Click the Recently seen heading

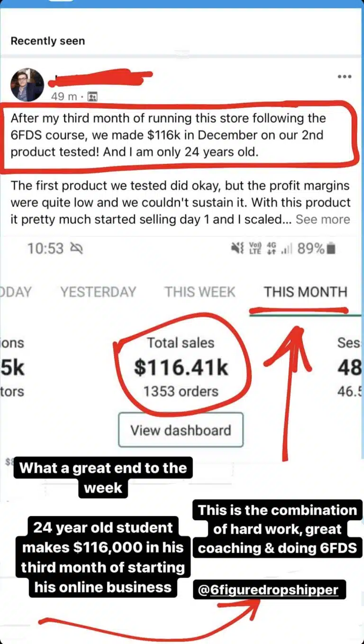47,41
